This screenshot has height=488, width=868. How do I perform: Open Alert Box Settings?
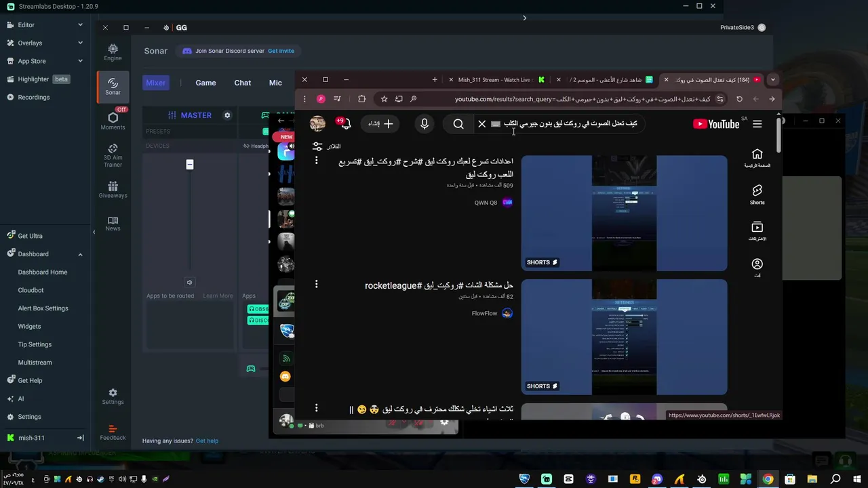[43, 308]
